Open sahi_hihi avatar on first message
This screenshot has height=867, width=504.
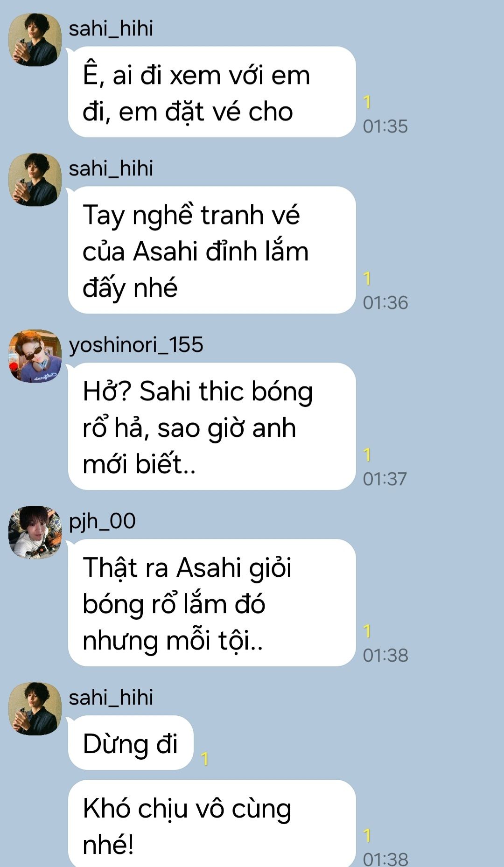pos(35,40)
